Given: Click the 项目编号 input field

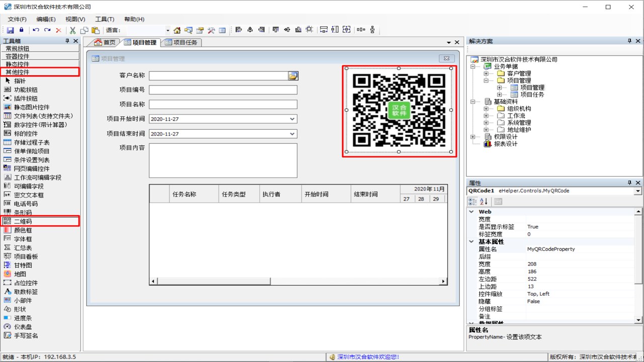Looking at the screenshot, I should 223,90.
